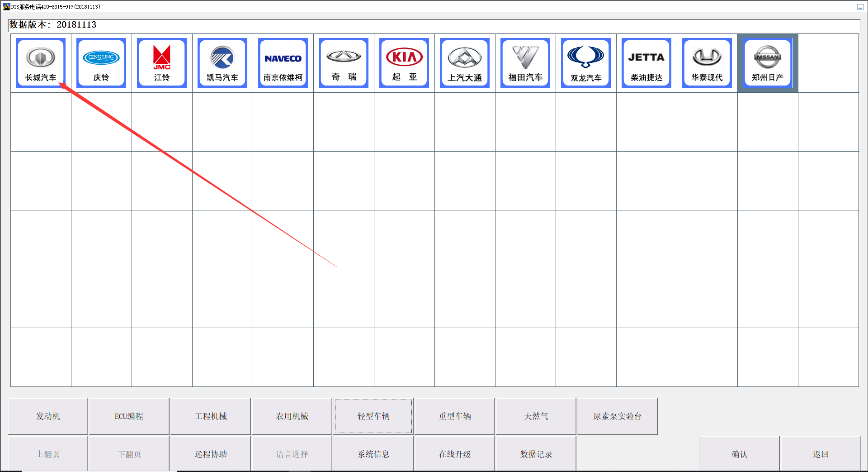Click the 确认 confirm button

click(740, 454)
